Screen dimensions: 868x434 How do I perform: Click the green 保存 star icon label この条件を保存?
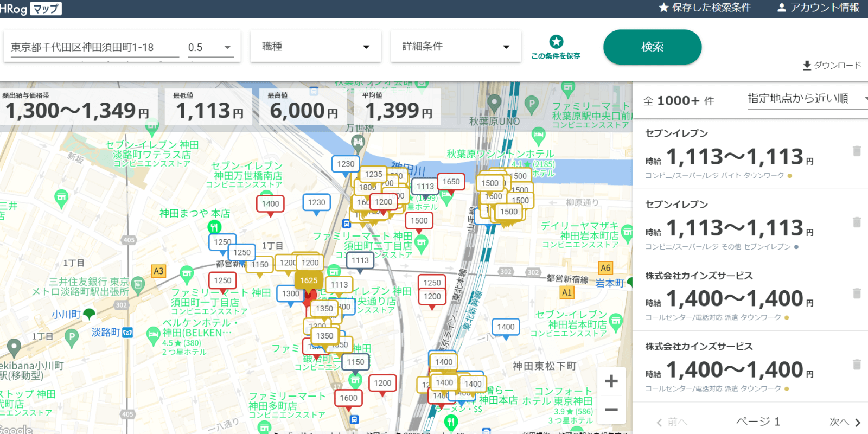point(556,56)
